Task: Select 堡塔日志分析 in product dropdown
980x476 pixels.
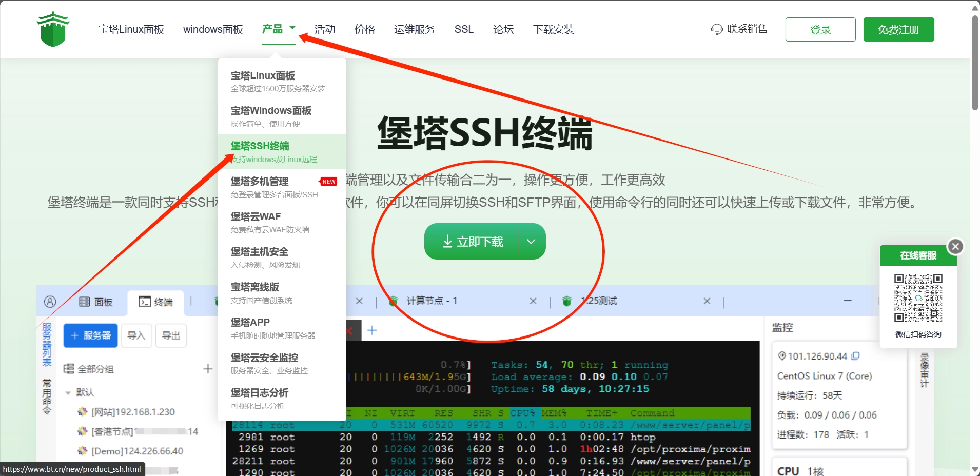Action: pos(282,399)
